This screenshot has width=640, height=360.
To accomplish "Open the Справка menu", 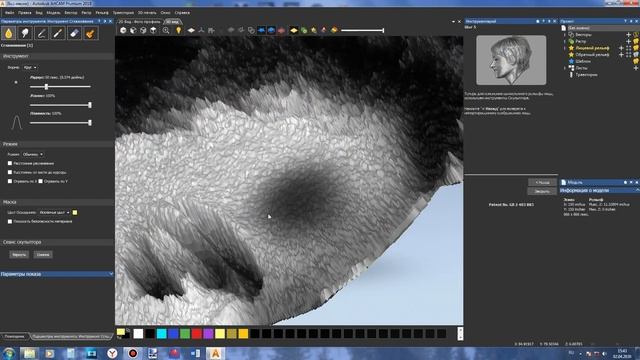I will point(182,13).
